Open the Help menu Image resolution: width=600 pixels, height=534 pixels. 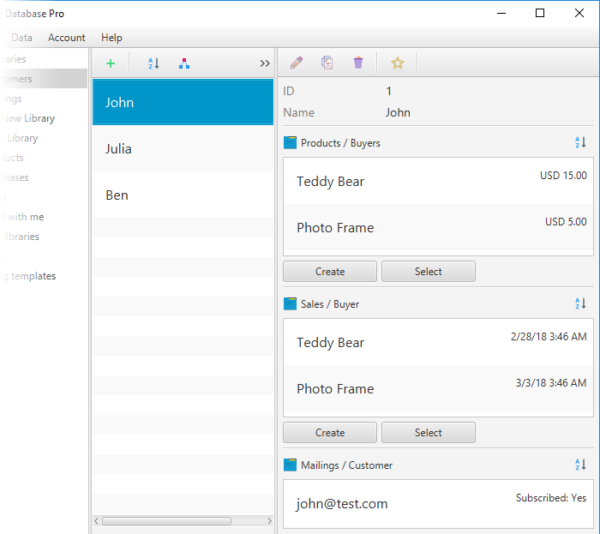[112, 37]
